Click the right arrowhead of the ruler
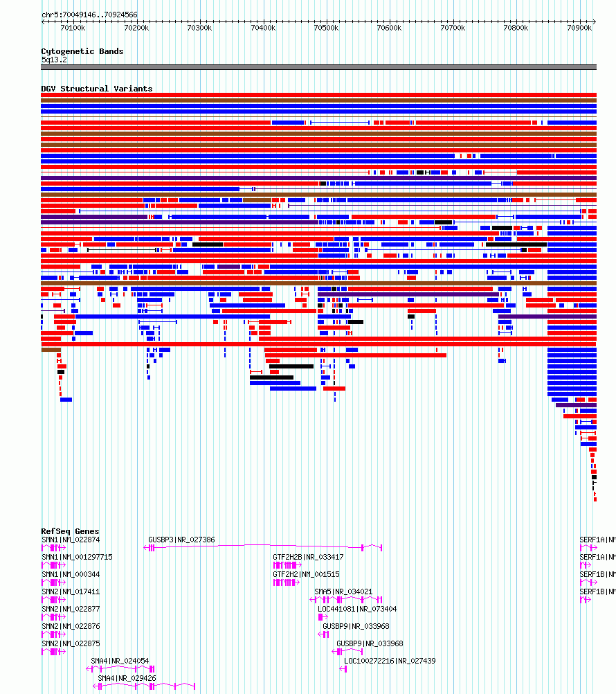The image size is (616, 694). click(595, 21)
